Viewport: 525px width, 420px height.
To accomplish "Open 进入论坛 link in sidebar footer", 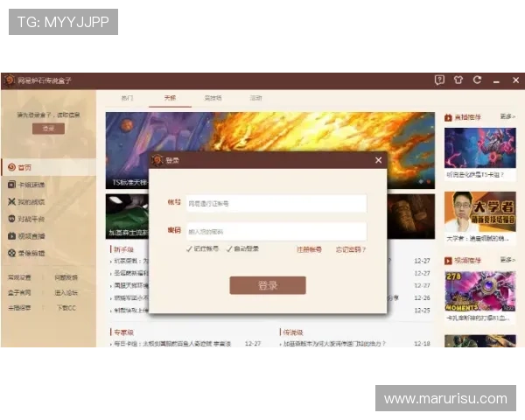I will coord(66,293).
